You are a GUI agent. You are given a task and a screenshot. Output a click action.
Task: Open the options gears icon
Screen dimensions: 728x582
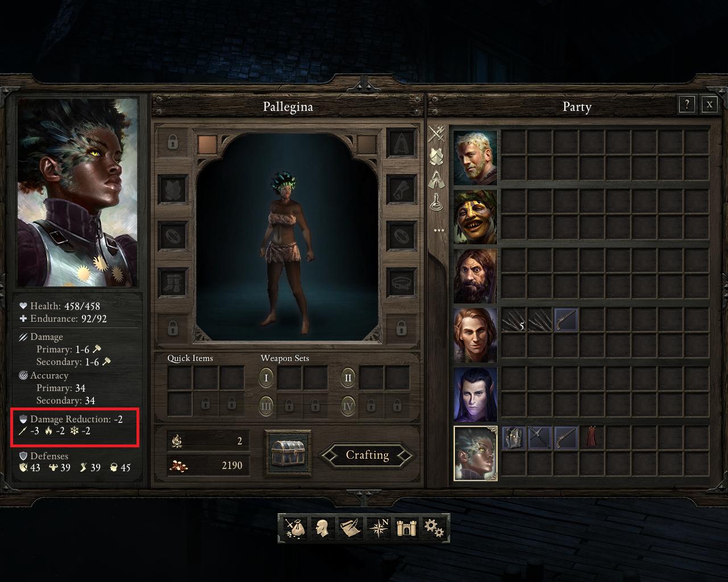[433, 528]
